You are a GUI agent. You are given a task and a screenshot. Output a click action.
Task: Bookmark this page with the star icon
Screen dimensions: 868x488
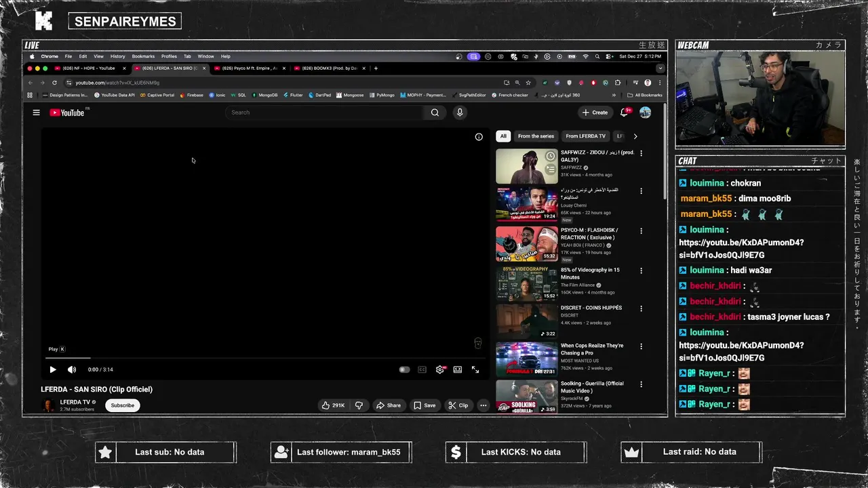[x=528, y=83]
